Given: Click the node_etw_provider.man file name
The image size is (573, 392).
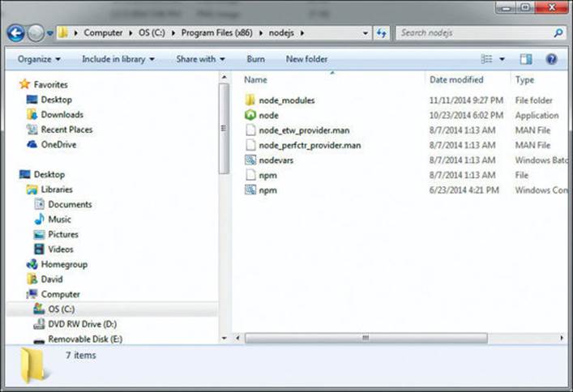Looking at the screenshot, I should pos(304,130).
